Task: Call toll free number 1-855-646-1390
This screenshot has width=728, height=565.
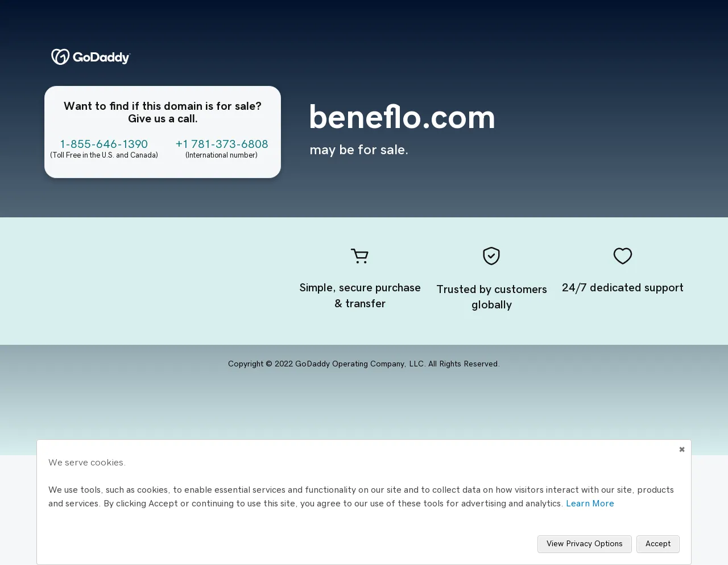Action: coord(104,144)
